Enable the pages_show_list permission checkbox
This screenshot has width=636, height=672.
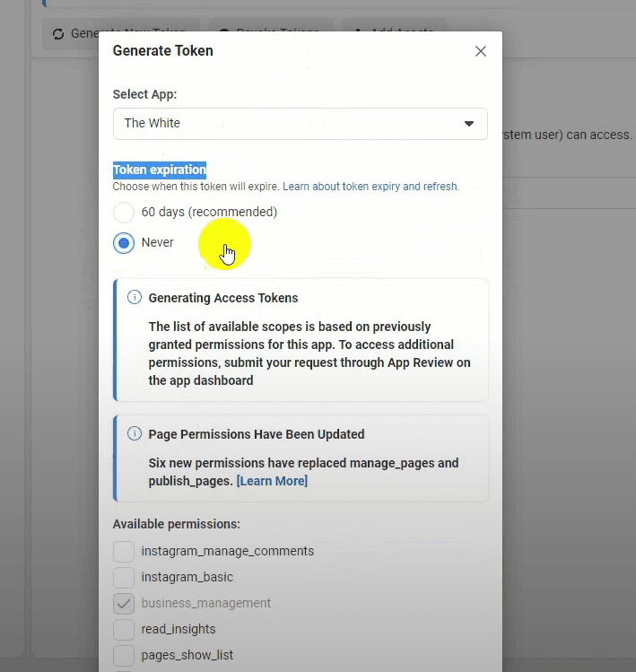(x=124, y=655)
